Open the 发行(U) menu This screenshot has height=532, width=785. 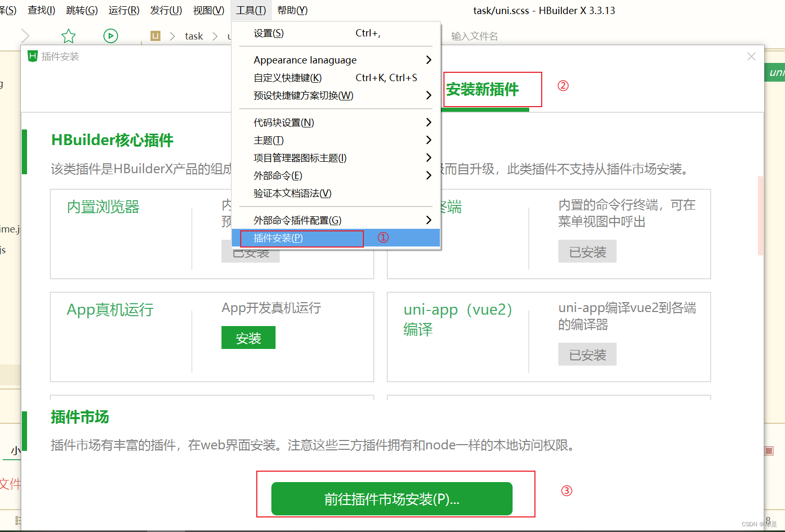pyautogui.click(x=166, y=10)
